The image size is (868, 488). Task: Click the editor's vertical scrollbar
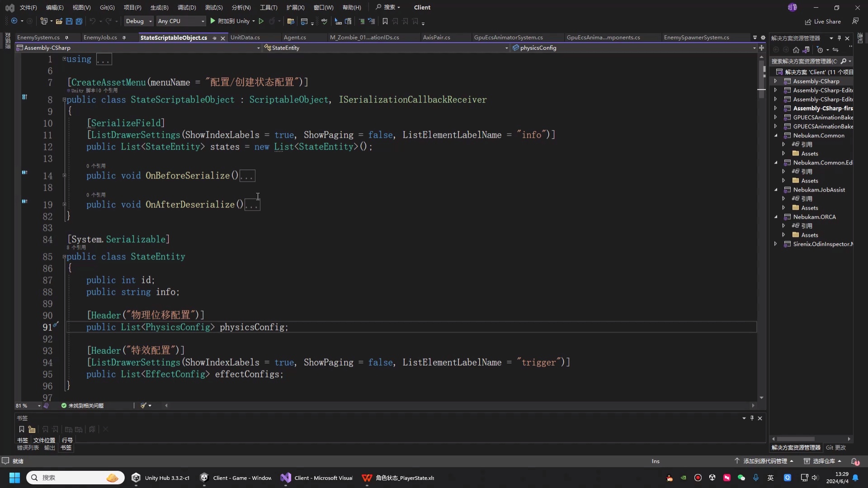[762, 77]
